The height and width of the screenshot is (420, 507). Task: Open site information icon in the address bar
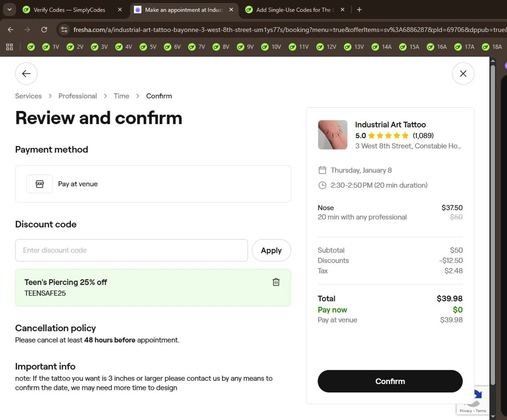pyautogui.click(x=64, y=30)
